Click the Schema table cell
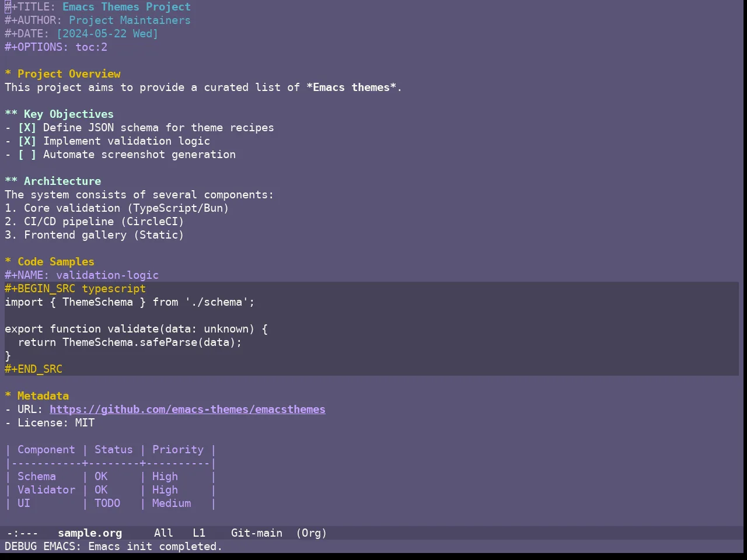747x560 pixels. pyautogui.click(x=37, y=477)
